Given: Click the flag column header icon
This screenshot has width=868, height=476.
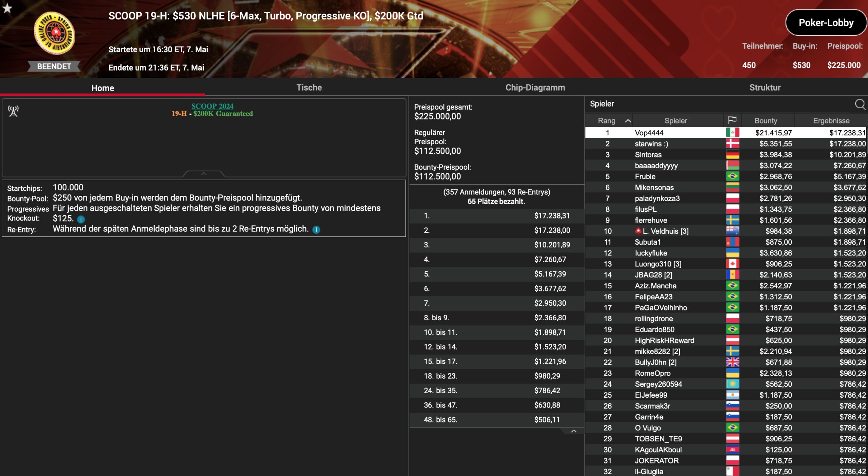Looking at the screenshot, I should point(732,120).
